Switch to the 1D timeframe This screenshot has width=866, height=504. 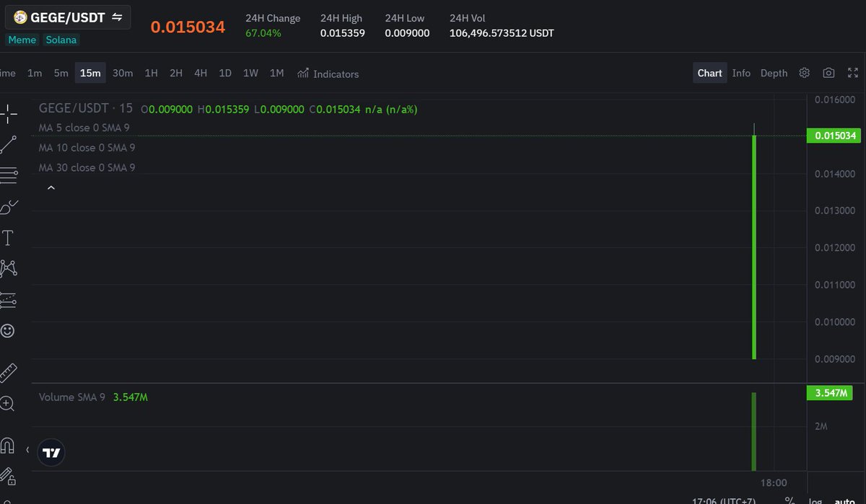tap(225, 73)
